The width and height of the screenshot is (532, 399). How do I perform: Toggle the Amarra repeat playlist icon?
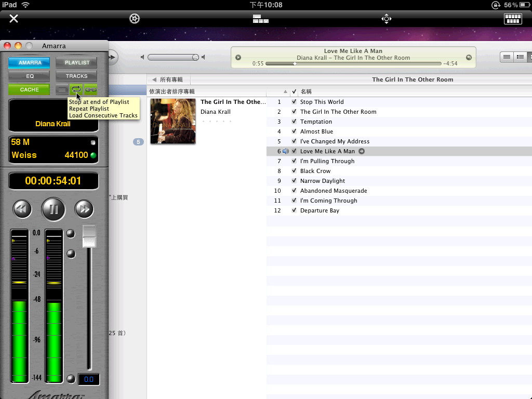pos(76,89)
